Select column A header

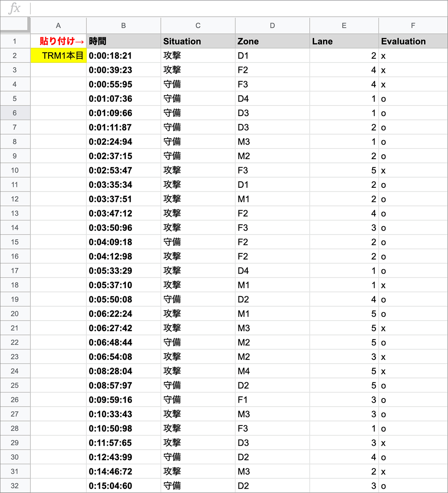pyautogui.click(x=58, y=26)
